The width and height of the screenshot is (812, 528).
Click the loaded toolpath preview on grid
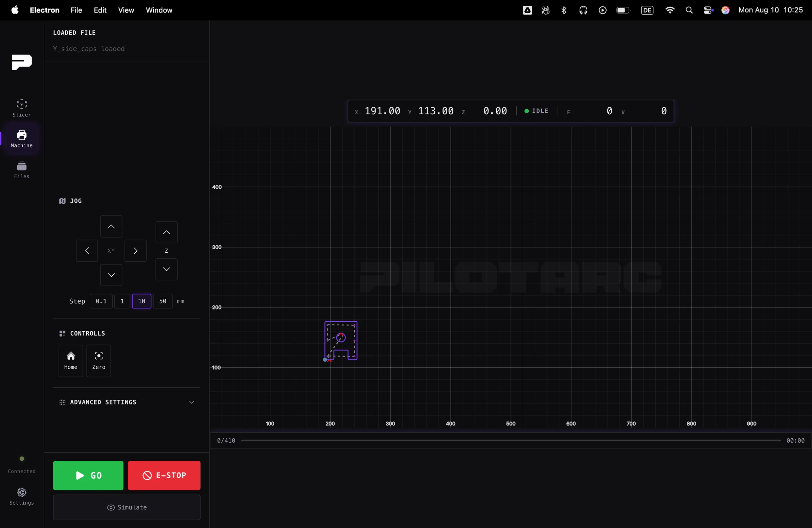point(340,341)
